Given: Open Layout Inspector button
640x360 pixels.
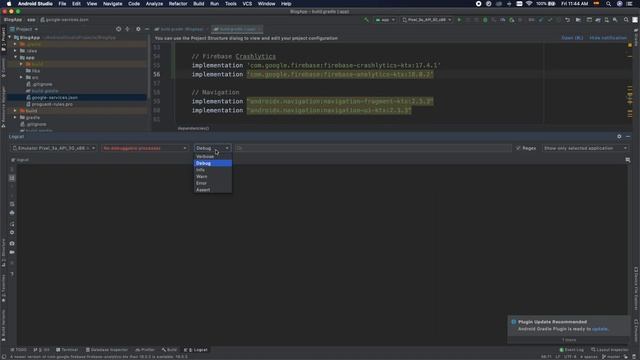Looking at the screenshot, I should (x=610, y=350).
